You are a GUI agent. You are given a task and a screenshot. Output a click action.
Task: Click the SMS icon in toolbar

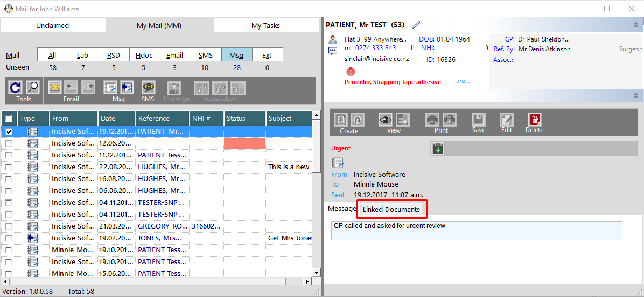pos(148,88)
